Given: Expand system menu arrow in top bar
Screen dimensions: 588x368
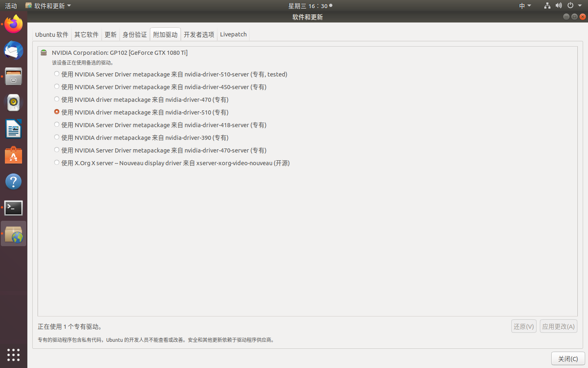Looking at the screenshot, I should (580, 6).
